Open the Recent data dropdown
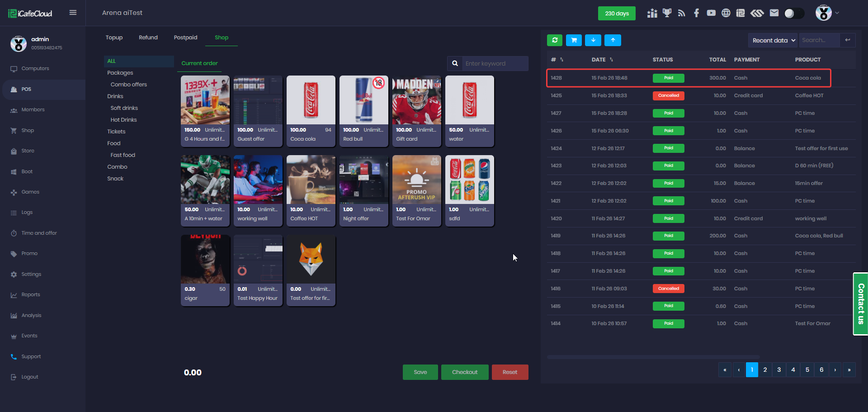 click(773, 40)
